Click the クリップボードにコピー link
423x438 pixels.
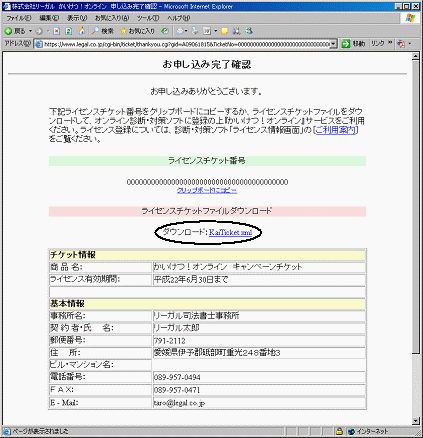[207, 191]
